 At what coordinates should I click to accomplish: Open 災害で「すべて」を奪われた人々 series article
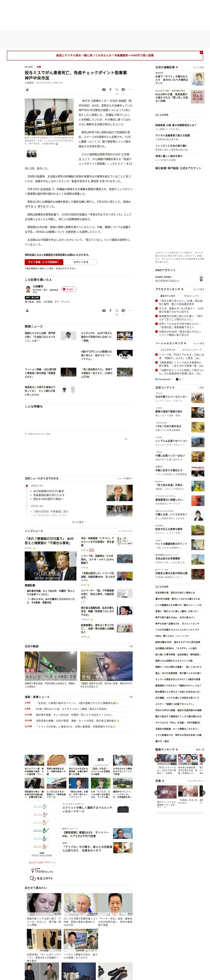coord(172,80)
